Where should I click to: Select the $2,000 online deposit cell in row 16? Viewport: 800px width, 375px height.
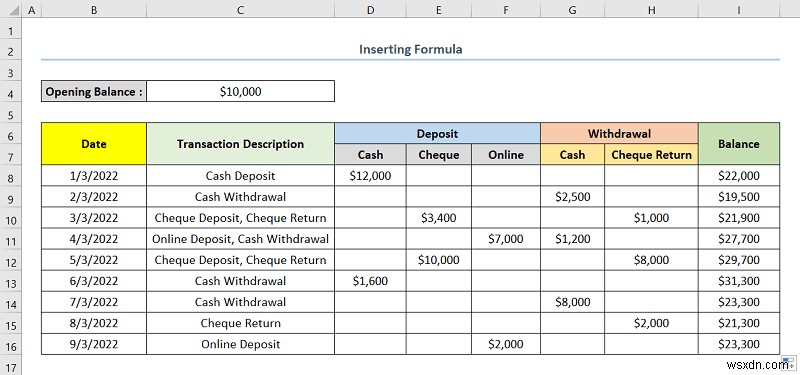point(506,344)
